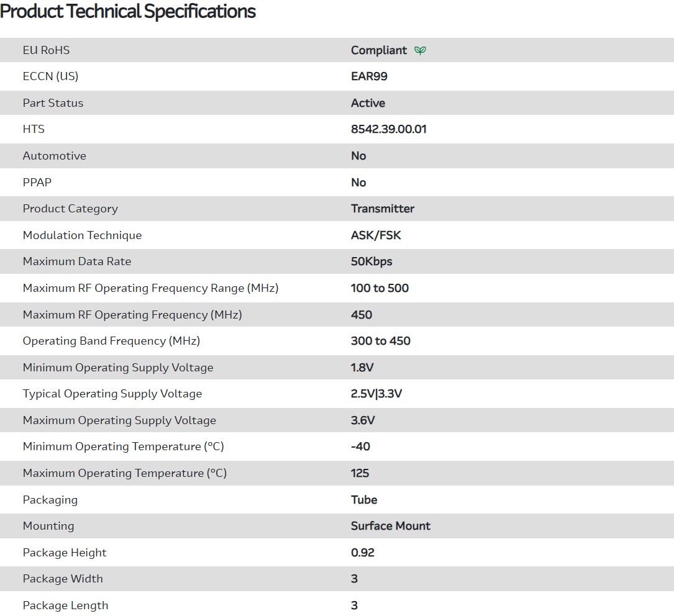Click the Automotive row label

click(54, 156)
